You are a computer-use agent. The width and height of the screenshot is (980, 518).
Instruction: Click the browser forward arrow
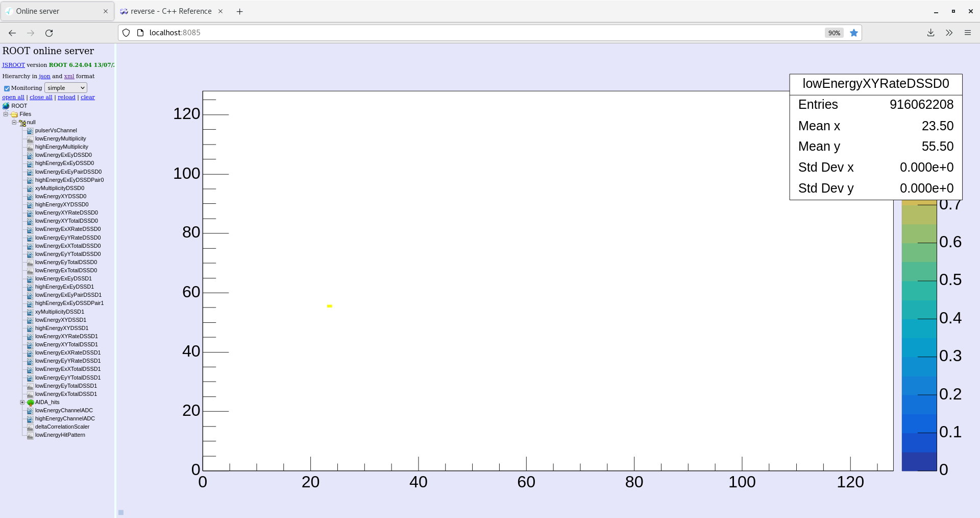tap(31, 33)
